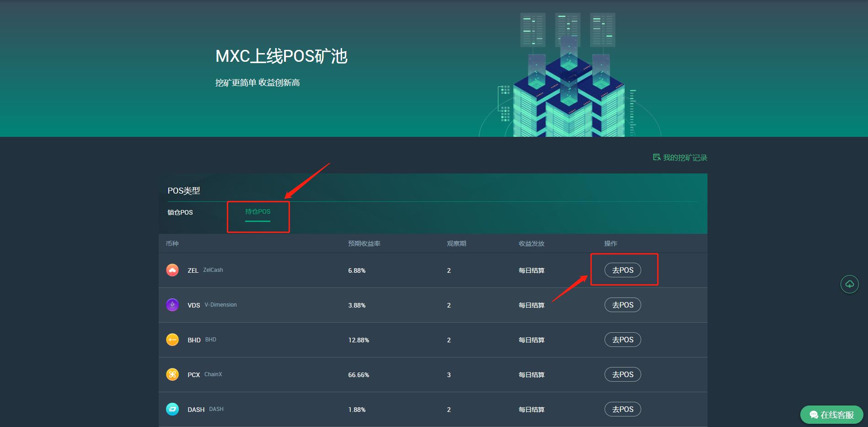Click the ZelCash coin name text
The height and width of the screenshot is (427, 868).
click(x=213, y=270)
